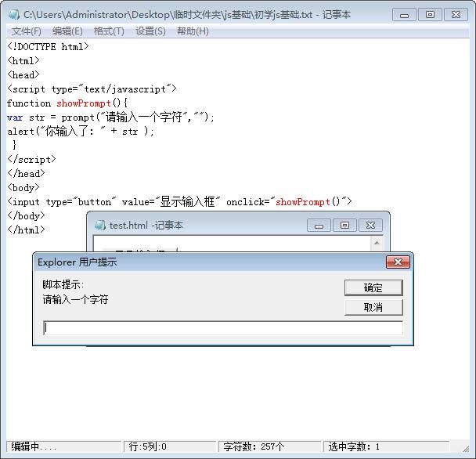Viewport: 476px width, 459px height.
Task: Click the alert("你输入了: " + str) line
Action: (81, 132)
